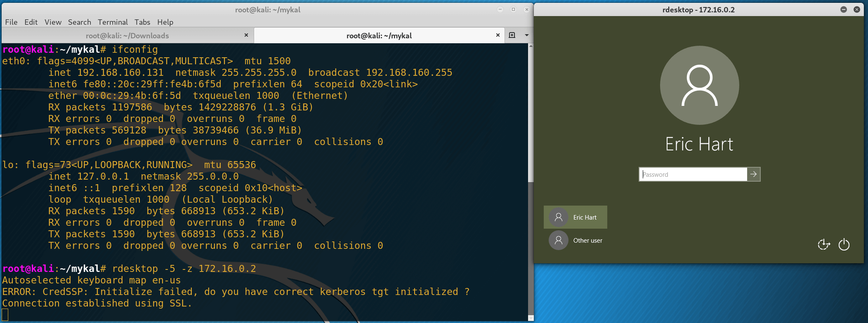Minimize the rdesktop window
This screenshot has height=323, width=868.
(x=844, y=9)
